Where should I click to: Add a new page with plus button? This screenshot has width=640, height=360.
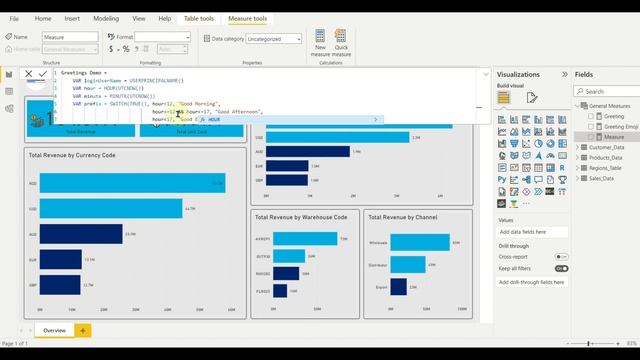click(83, 331)
